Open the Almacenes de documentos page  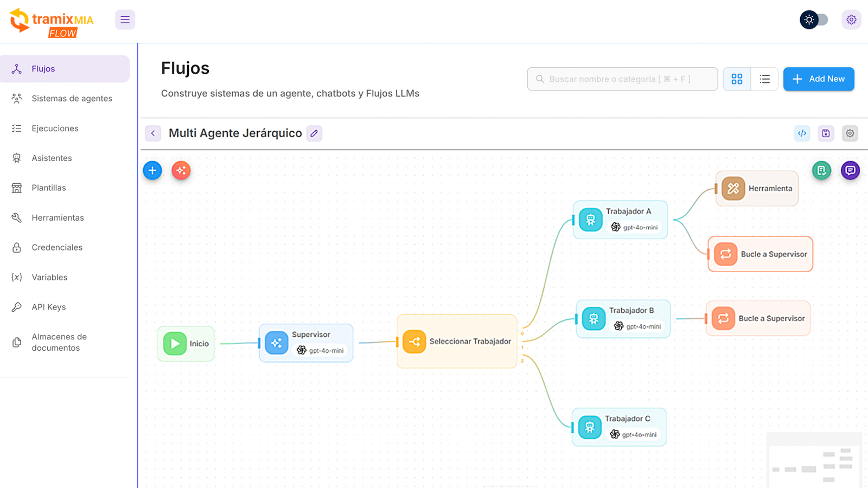(x=59, y=342)
